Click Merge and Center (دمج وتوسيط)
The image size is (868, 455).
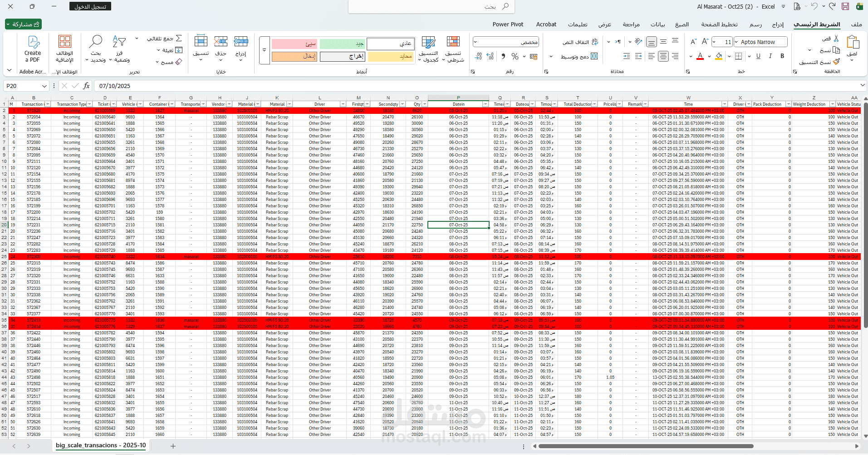tap(579, 56)
